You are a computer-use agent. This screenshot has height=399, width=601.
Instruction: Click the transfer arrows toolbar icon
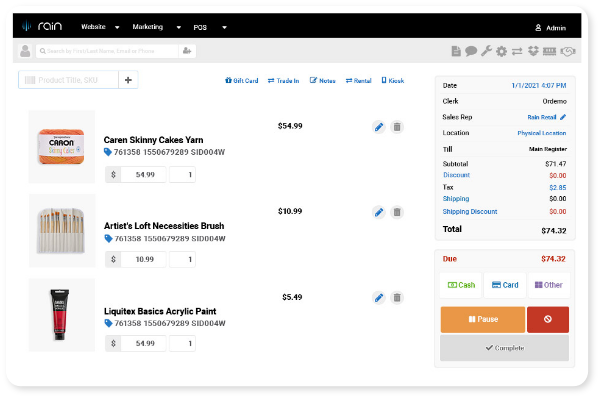517,51
